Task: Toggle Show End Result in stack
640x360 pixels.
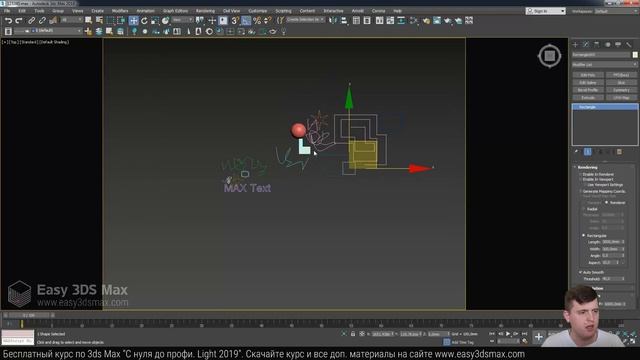Action: coord(587,152)
